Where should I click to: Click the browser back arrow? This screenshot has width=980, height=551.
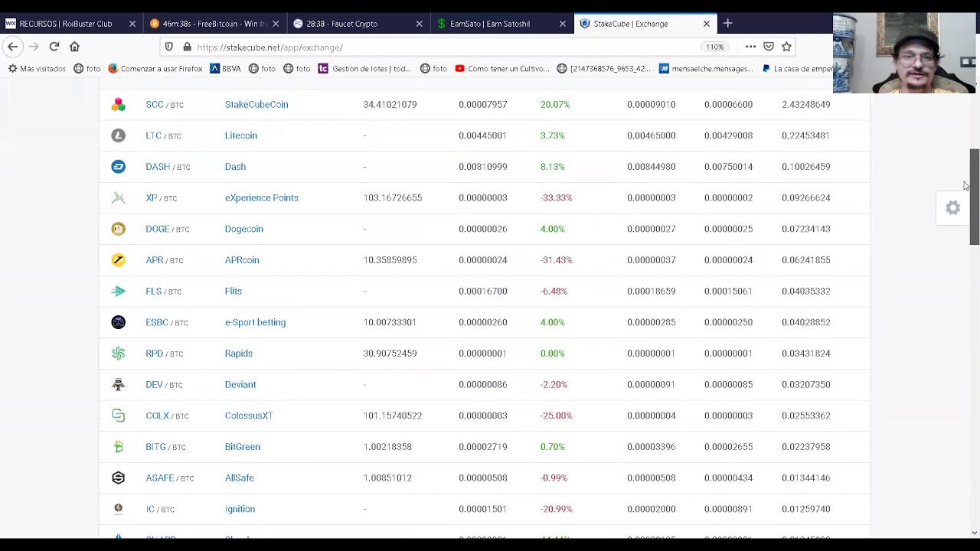click(12, 47)
